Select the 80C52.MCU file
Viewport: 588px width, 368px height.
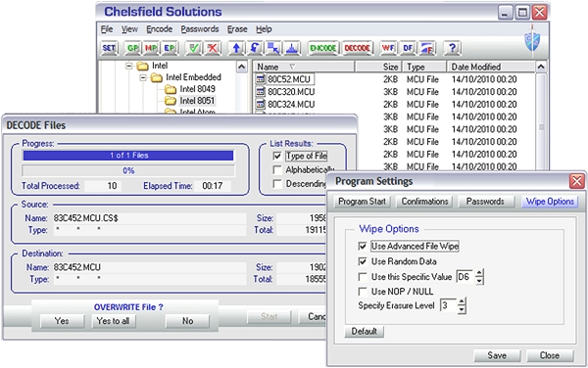(x=289, y=79)
